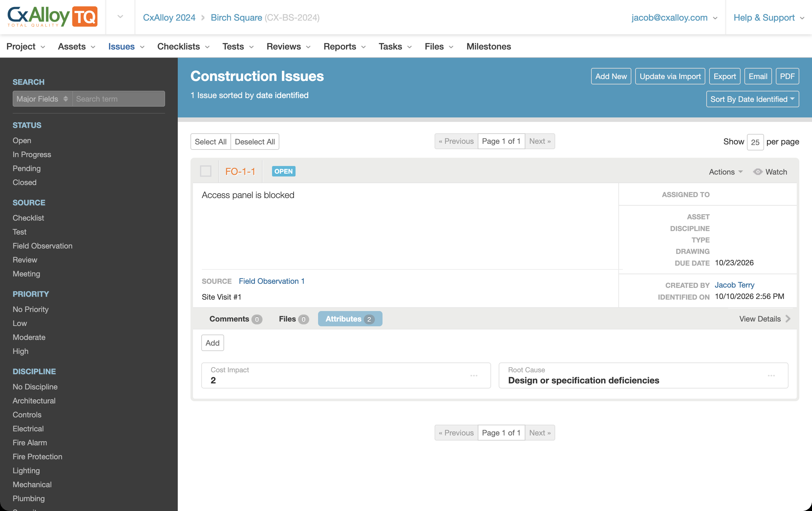Screen dimensions: 812x511
Task: Click the Email button
Action: coord(758,76)
